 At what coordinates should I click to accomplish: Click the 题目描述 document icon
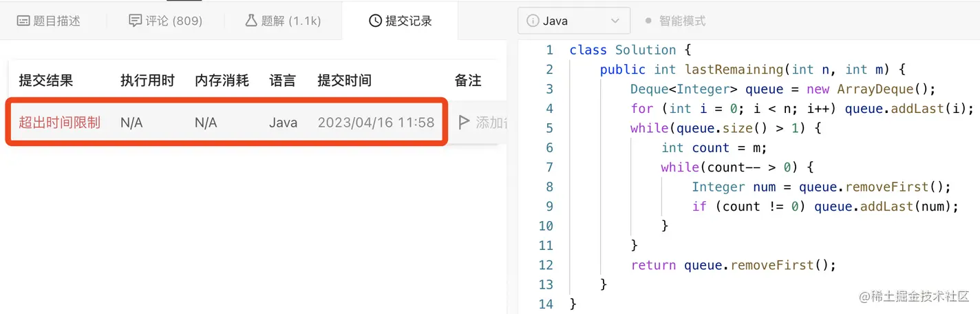[x=23, y=21]
